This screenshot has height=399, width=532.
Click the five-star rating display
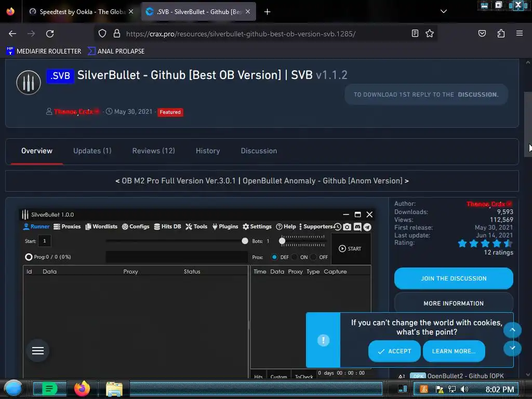[485, 243]
